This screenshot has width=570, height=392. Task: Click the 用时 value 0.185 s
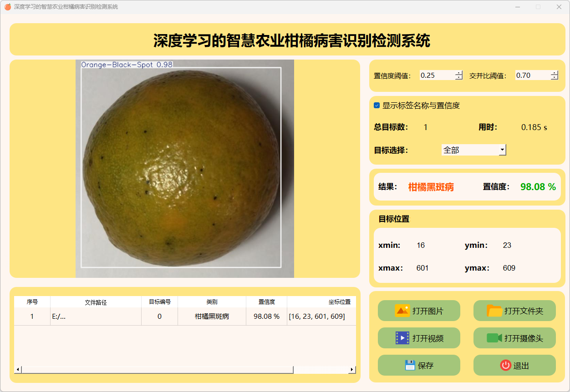pos(534,127)
